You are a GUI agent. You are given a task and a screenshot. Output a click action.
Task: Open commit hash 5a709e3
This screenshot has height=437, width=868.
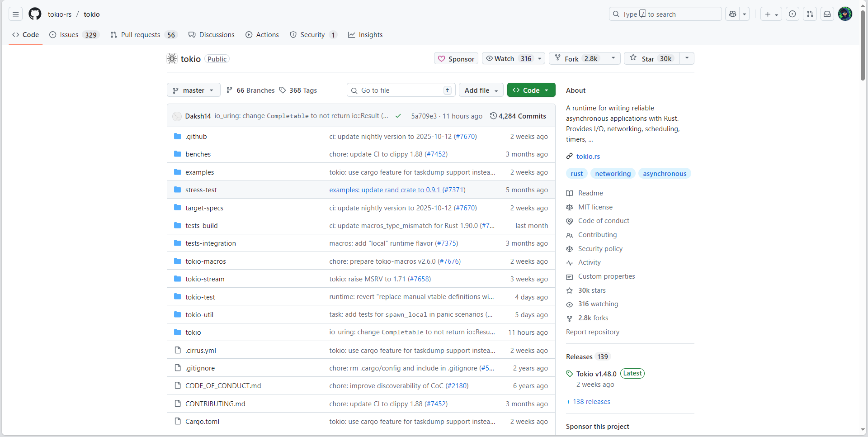point(424,116)
